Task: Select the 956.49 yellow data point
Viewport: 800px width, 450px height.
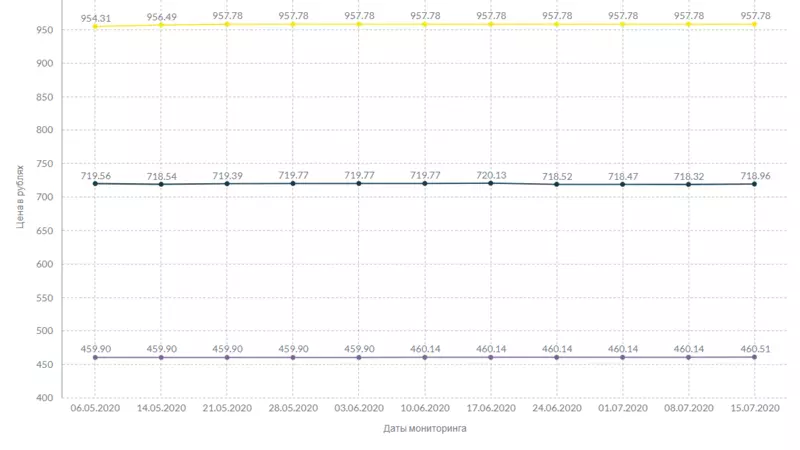Action: (x=161, y=25)
